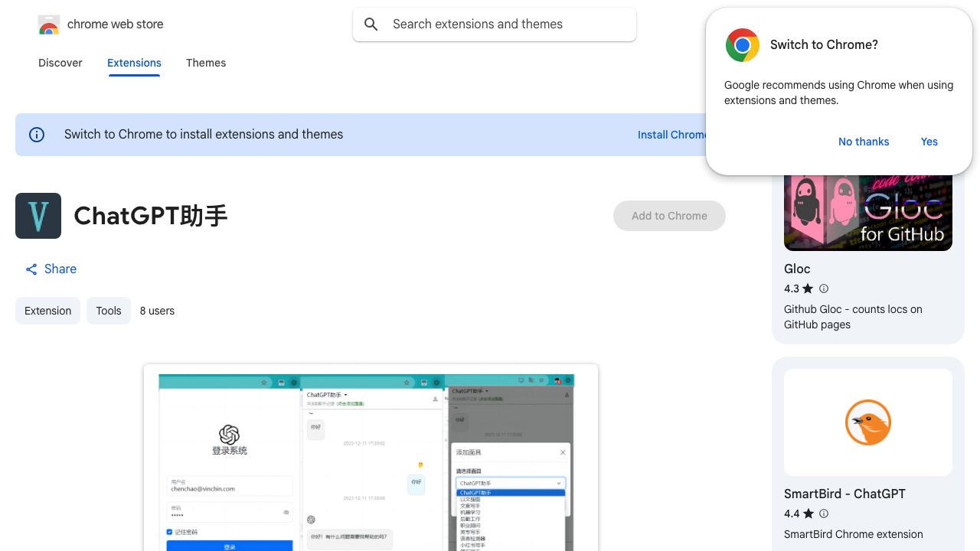Open the Gloc for GitHub thumbnail
The width and height of the screenshot is (980, 551).
868,213
